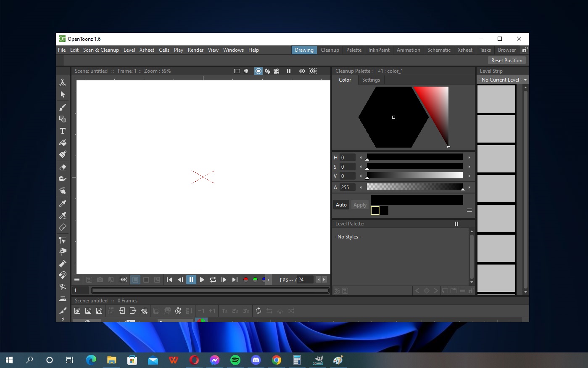Expand hidden tools with bottom double chevron
The image size is (588, 368).
click(63, 319)
